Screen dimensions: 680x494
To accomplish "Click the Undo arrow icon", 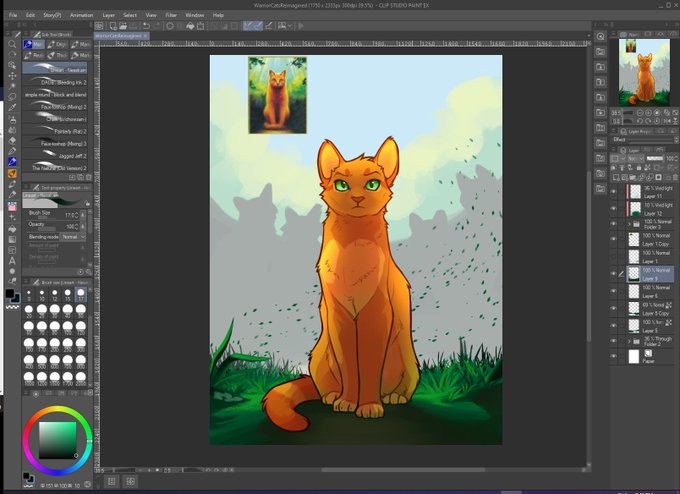I will click(x=147, y=26).
